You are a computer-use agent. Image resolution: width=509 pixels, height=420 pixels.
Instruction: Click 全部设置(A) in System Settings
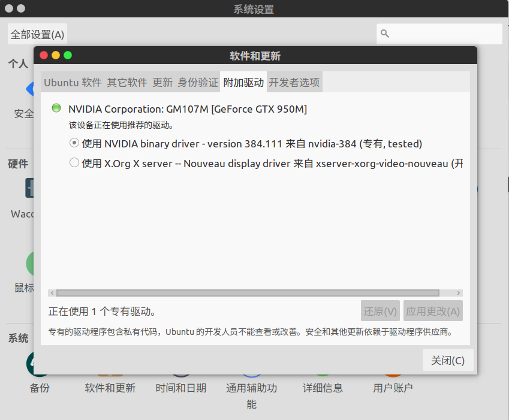pos(37,34)
